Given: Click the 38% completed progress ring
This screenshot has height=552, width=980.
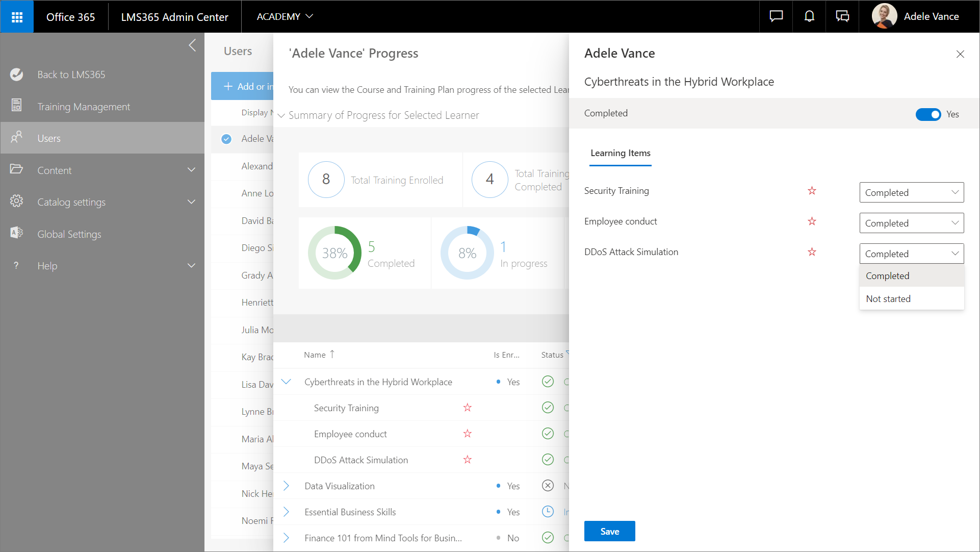Looking at the screenshot, I should [x=334, y=253].
